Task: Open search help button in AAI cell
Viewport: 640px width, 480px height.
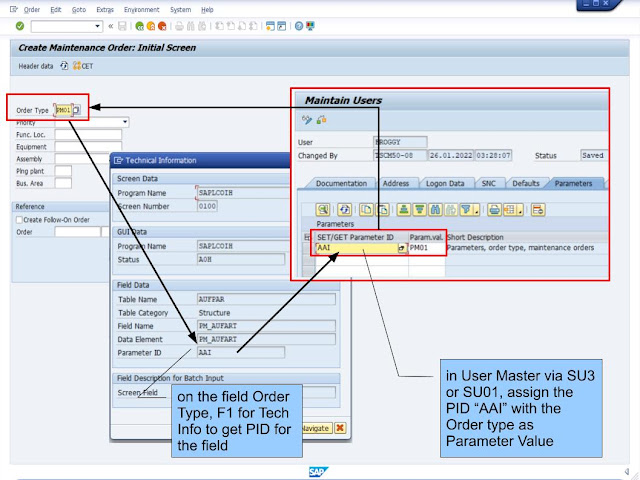Action: tap(402, 248)
